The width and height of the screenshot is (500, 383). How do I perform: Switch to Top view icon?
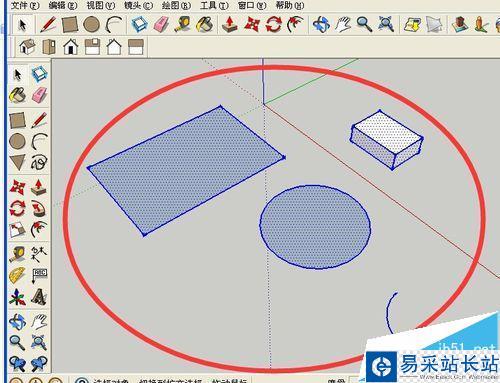pyautogui.click(x=49, y=47)
